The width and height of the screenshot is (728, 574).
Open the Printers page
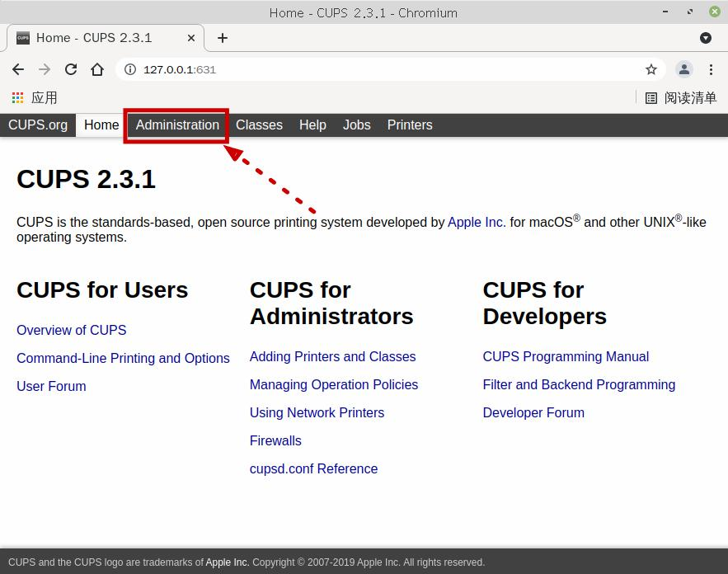click(x=410, y=125)
